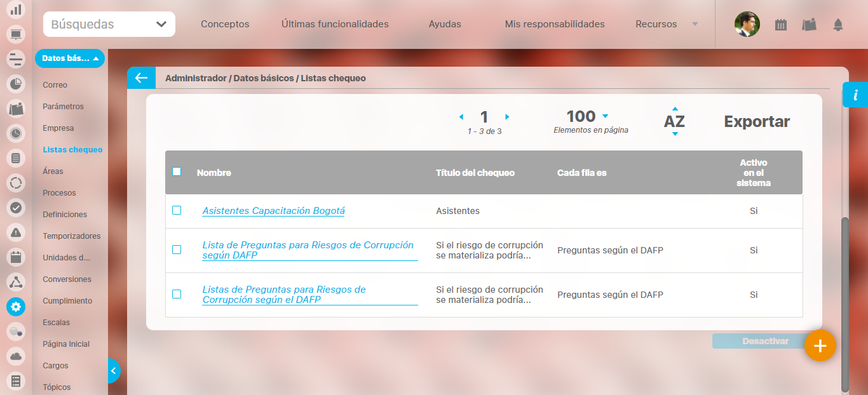Check the select-all checkbox in table header
Screen dimensions: 868x395
[x=177, y=171]
